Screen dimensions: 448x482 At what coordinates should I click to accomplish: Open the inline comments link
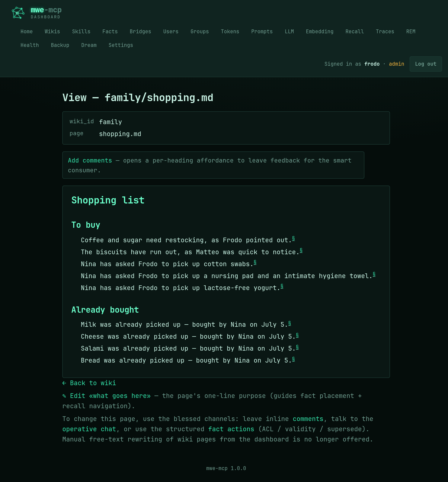point(308,419)
